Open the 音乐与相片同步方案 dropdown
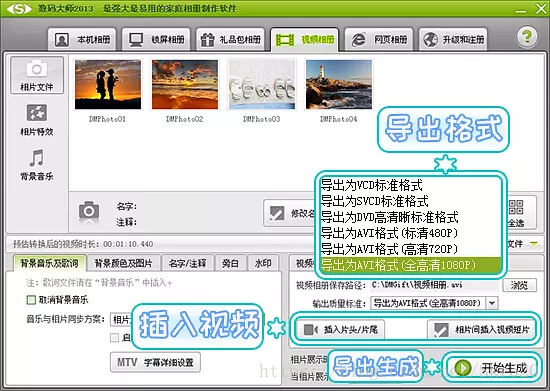 tap(121, 319)
